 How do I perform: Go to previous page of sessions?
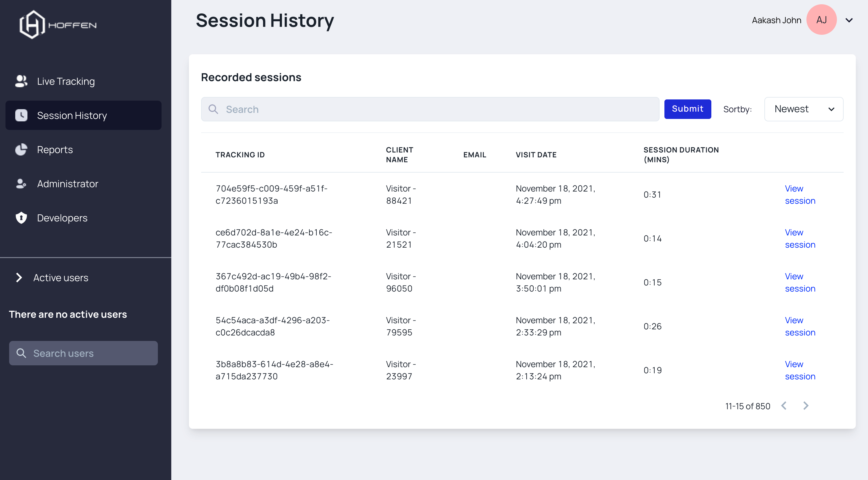(784, 406)
